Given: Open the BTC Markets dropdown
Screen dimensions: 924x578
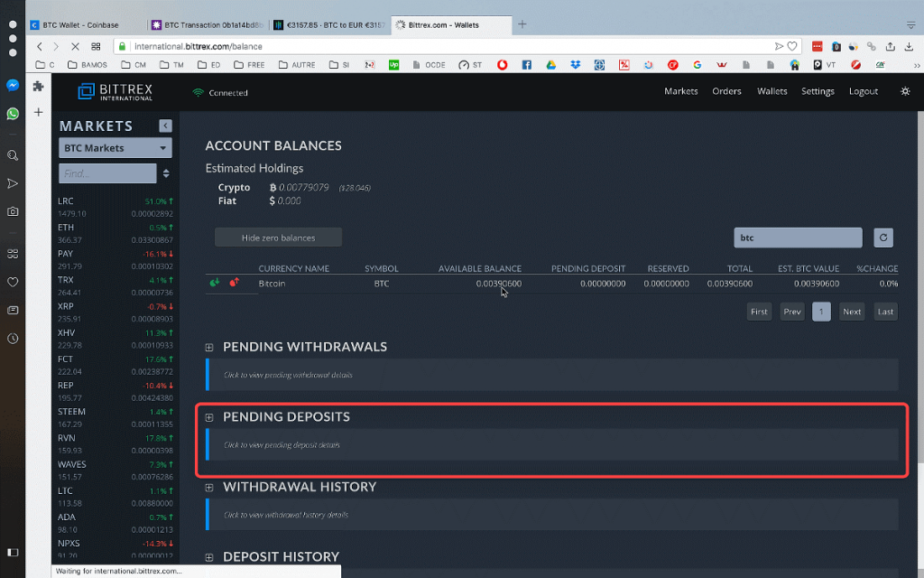Looking at the screenshot, I should [115, 148].
